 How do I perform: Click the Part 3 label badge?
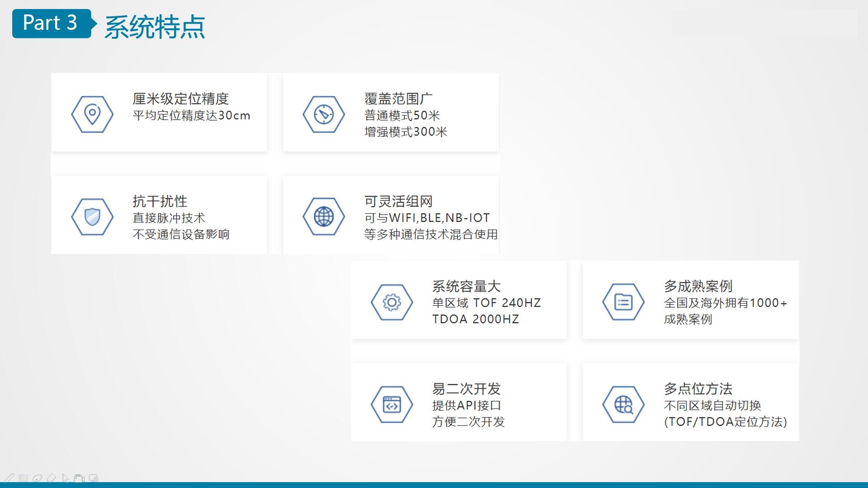click(x=51, y=23)
